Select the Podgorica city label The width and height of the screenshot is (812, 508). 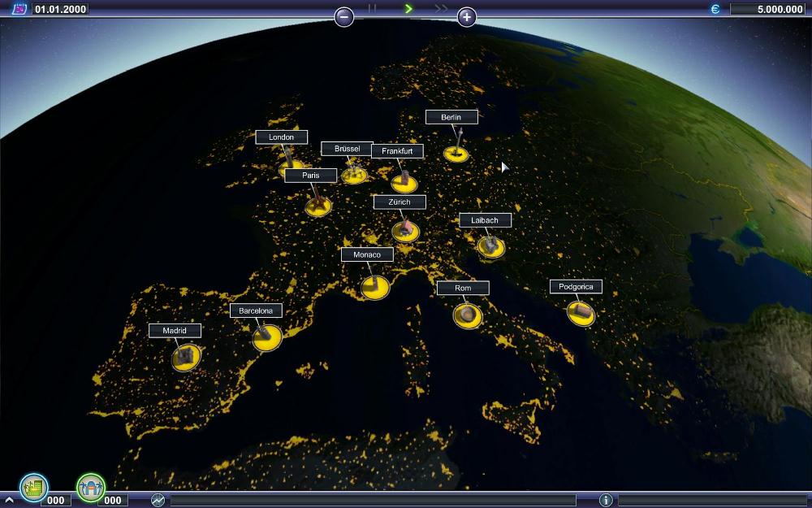[x=576, y=287]
